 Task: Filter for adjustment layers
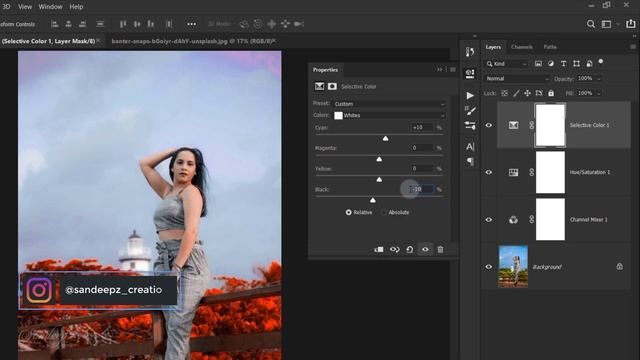(x=551, y=64)
